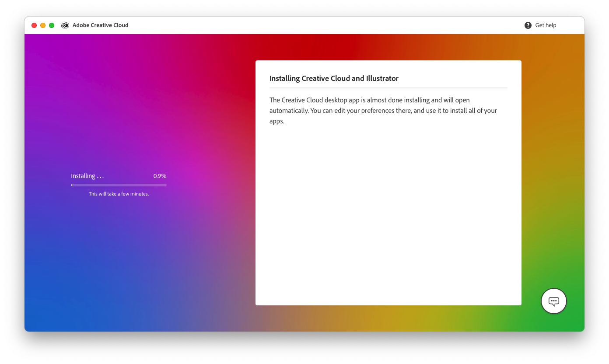Viewport: 609px width, 364px height.
Task: Click the divider line under the card heading
Action: coord(388,87)
